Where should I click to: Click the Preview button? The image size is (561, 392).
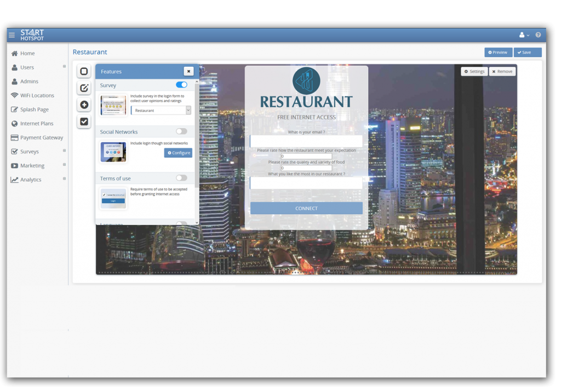click(x=498, y=52)
